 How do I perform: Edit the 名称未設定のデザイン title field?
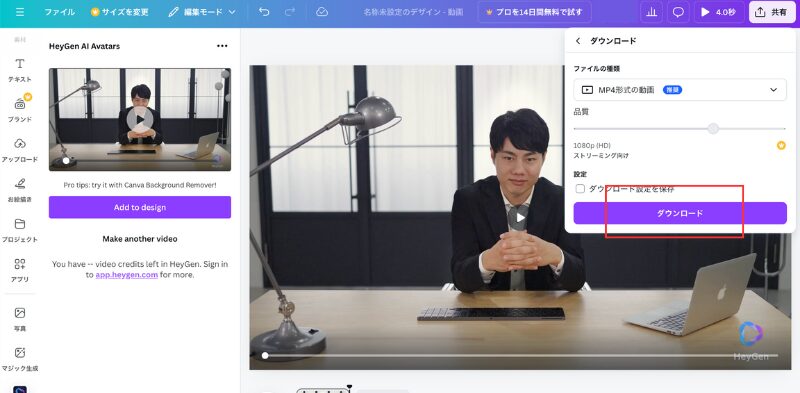413,12
